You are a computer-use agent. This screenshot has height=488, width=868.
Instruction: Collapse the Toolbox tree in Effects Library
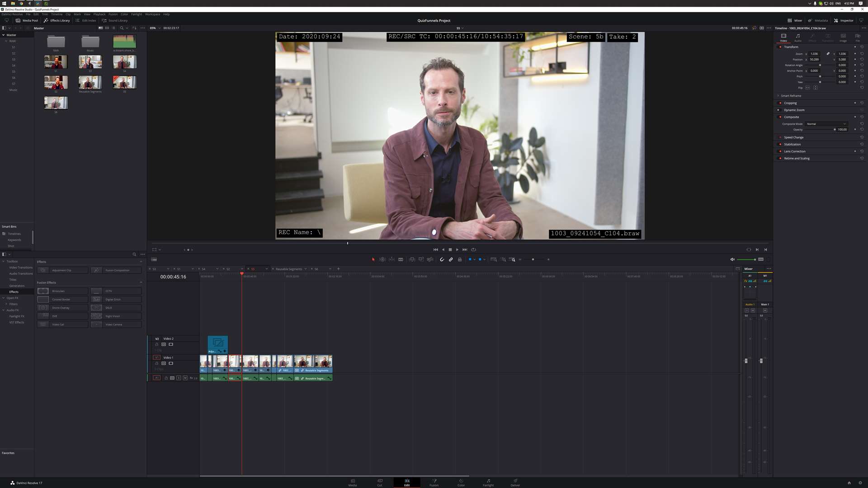pyautogui.click(x=4, y=261)
